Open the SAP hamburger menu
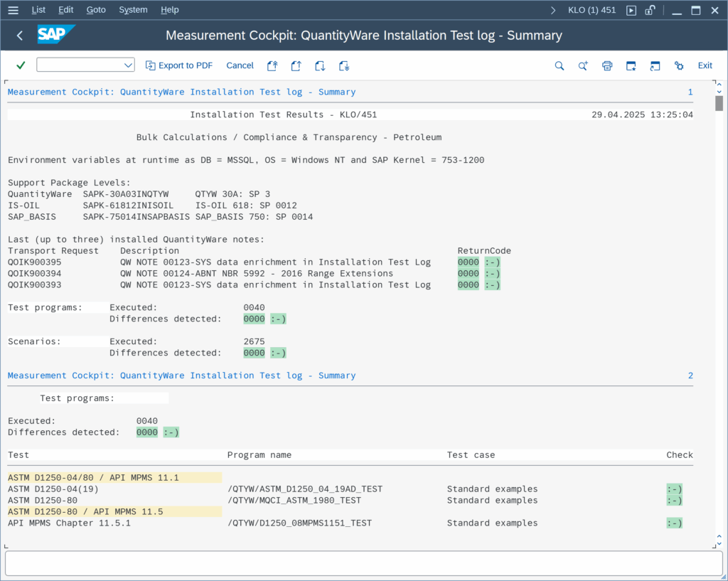The image size is (728, 581). [x=13, y=10]
